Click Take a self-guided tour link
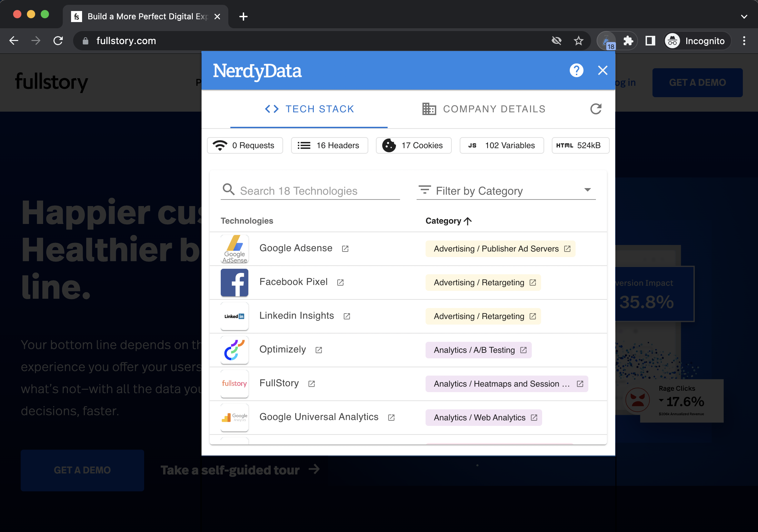Viewport: 758px width, 532px height. click(240, 470)
